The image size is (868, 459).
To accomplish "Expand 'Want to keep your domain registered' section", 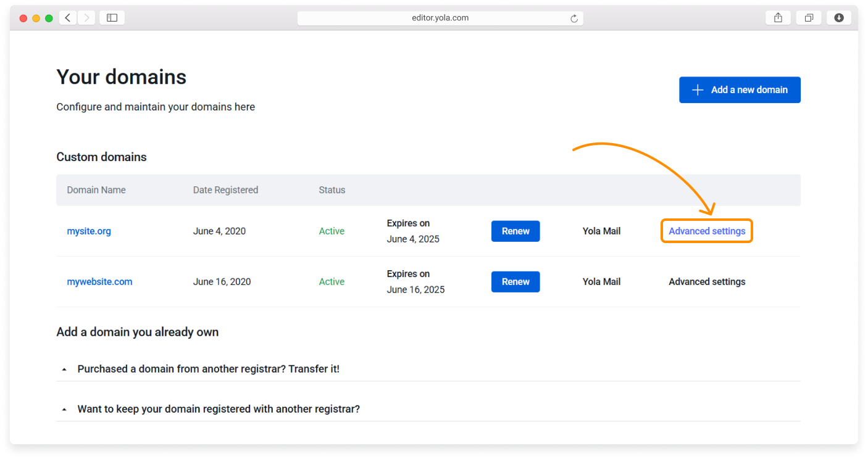I will click(218, 409).
